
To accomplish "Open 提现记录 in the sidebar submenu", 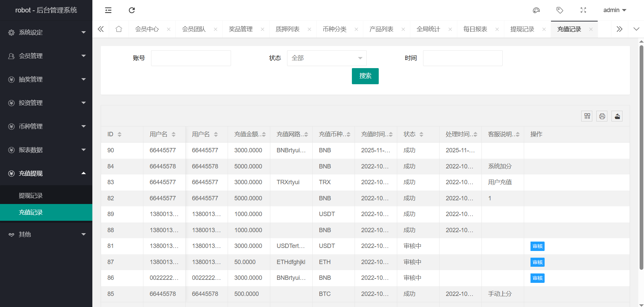I will 31,196.
